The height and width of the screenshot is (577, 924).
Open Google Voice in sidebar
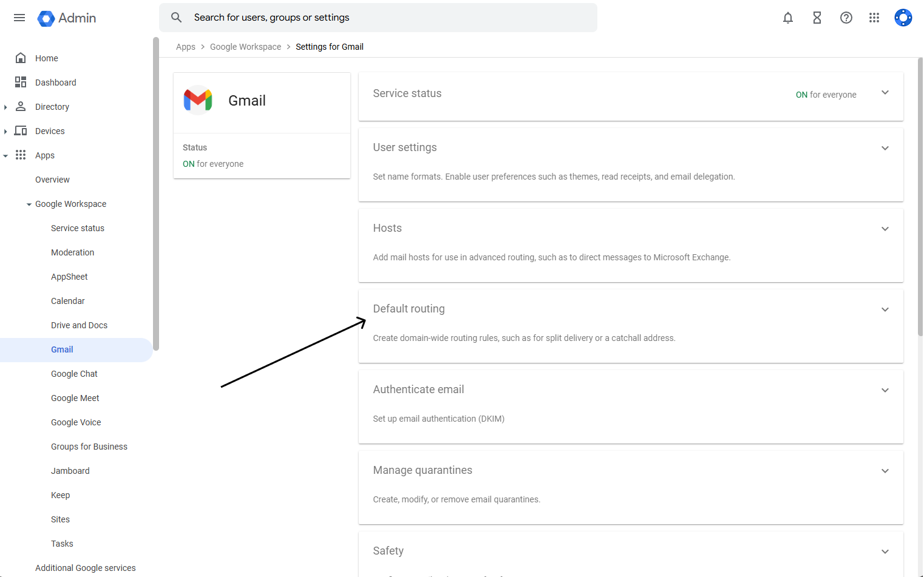tap(76, 422)
